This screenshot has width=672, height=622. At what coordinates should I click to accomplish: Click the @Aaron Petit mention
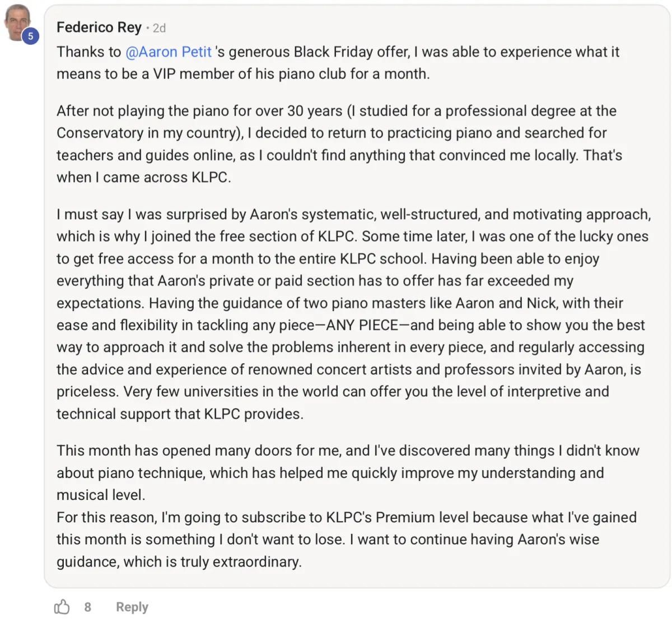(169, 52)
